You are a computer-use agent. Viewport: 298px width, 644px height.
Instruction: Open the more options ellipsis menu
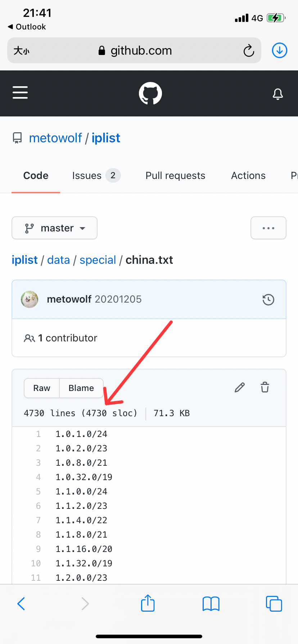tap(268, 228)
